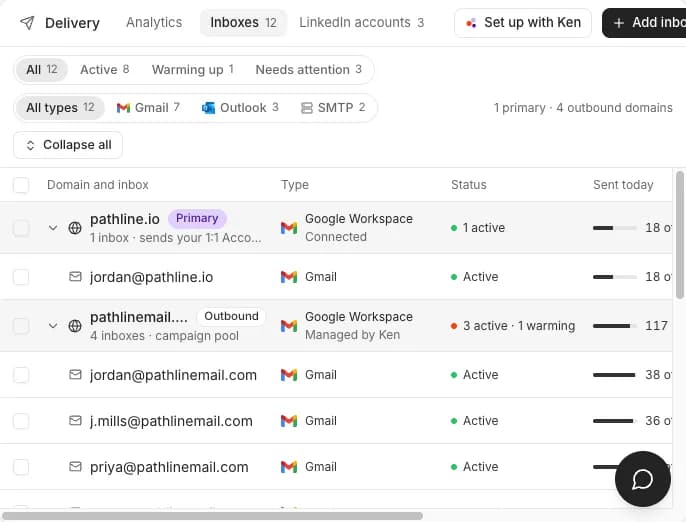
Task: Open the chat support bubble icon
Action: [x=642, y=479]
